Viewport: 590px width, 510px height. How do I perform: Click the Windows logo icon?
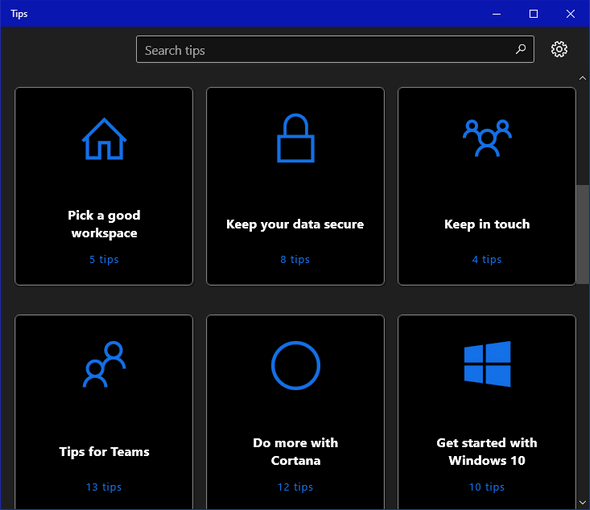click(487, 364)
